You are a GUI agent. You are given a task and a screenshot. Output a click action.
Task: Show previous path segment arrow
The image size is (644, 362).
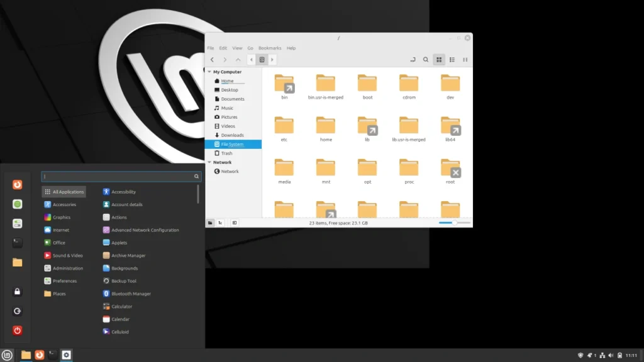point(252,60)
